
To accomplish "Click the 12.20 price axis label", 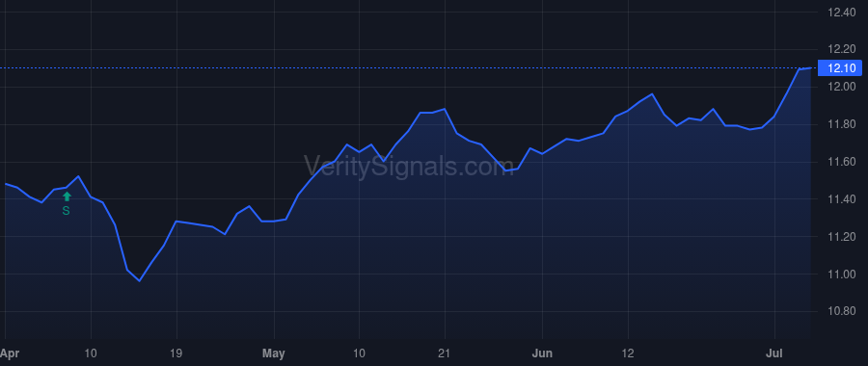I will [841, 50].
